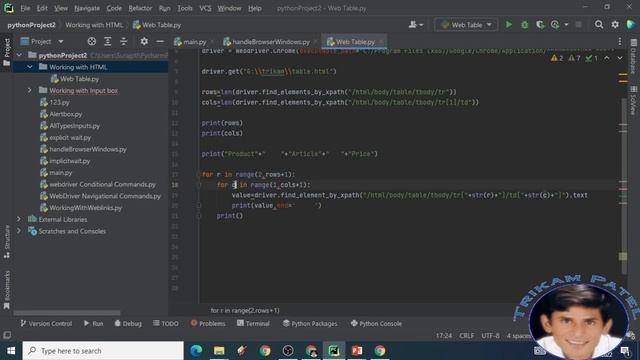Click the CRLF line separator indicator
Screen dimensions: 640x360
point(467,336)
